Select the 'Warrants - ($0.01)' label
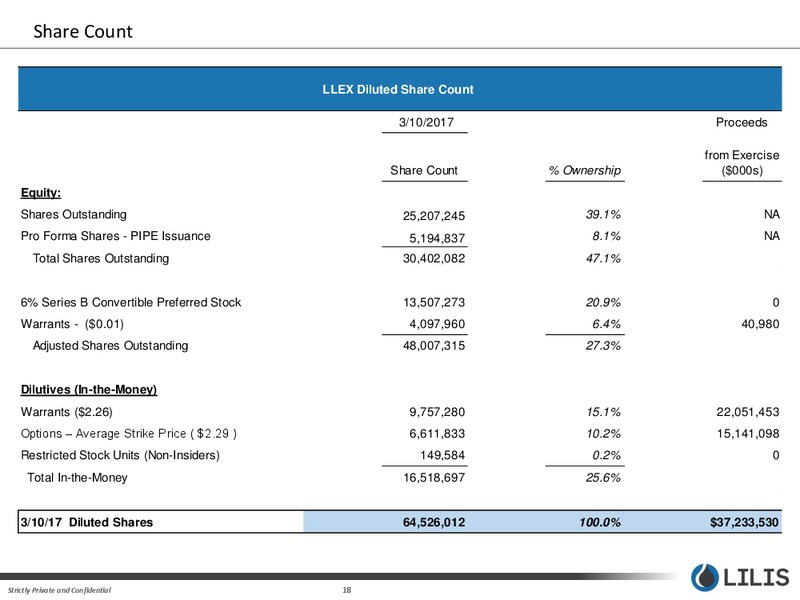 72,324
